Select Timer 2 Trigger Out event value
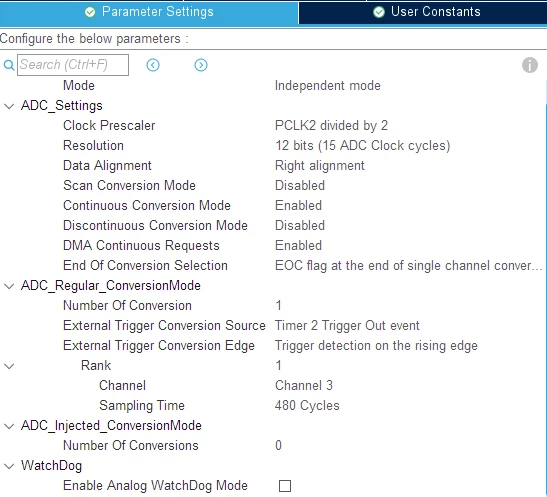The height and width of the screenshot is (497, 547). pos(347,325)
